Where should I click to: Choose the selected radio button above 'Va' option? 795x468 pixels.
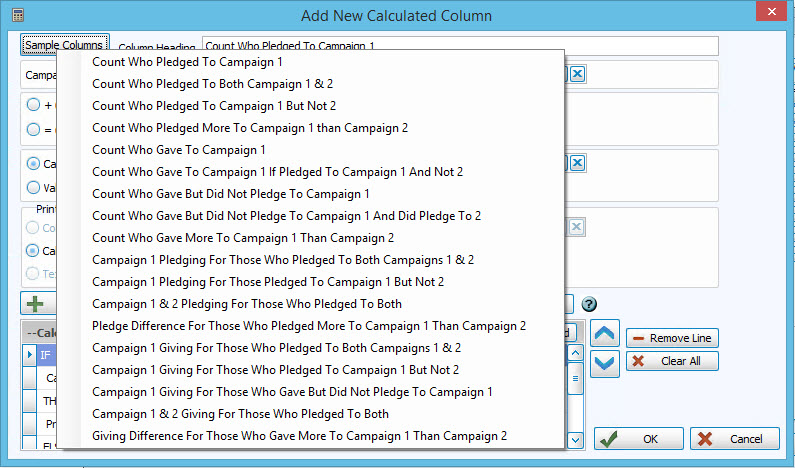[x=34, y=163]
